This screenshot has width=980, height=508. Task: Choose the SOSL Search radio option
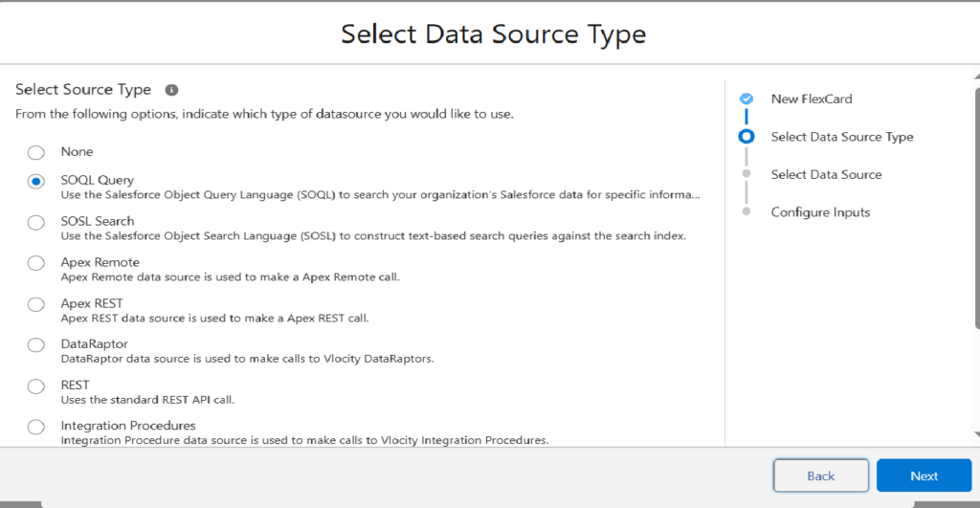pos(36,223)
